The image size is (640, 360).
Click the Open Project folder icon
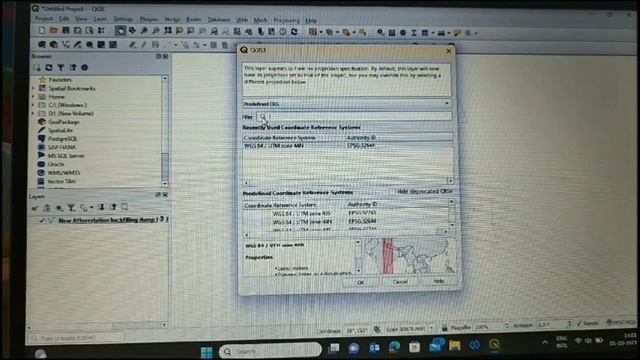[x=54, y=30]
